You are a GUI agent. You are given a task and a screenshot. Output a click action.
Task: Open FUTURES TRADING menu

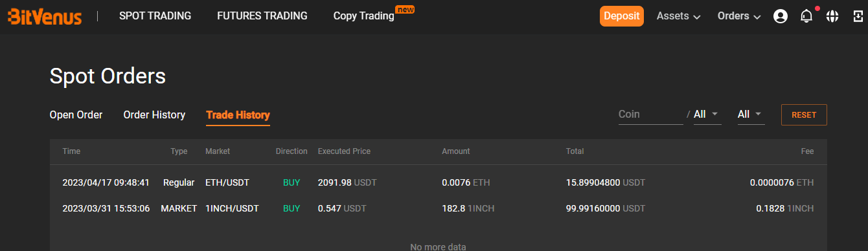[262, 16]
